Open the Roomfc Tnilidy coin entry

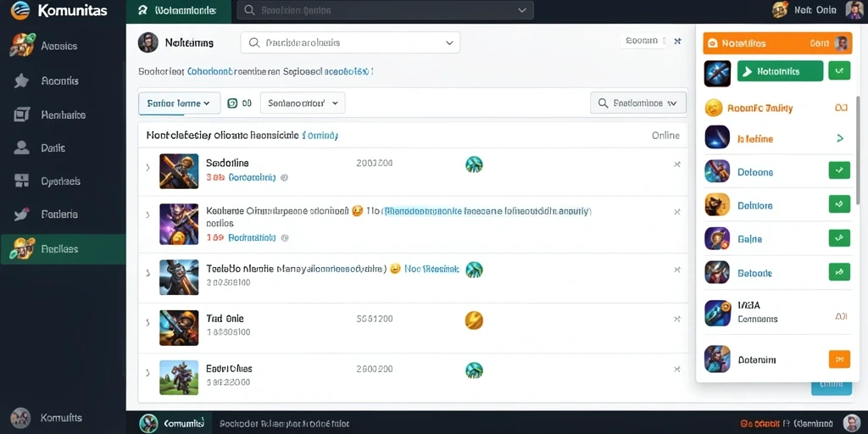point(776,108)
